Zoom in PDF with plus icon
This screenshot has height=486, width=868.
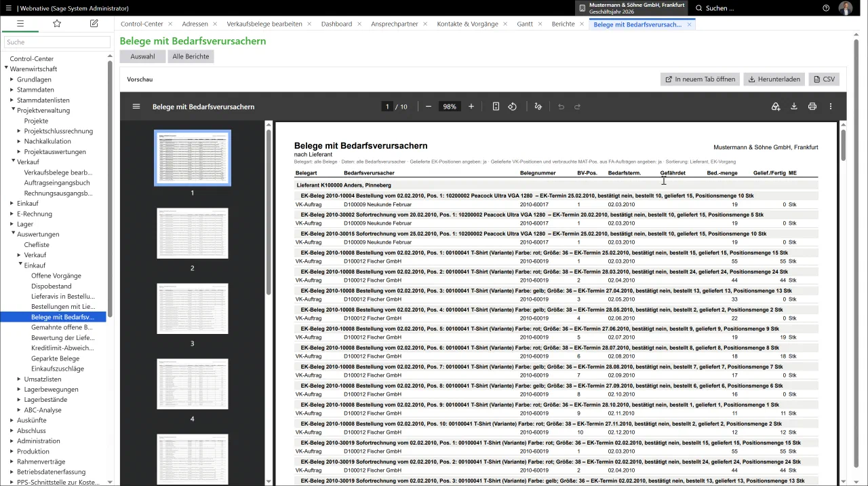coord(471,107)
